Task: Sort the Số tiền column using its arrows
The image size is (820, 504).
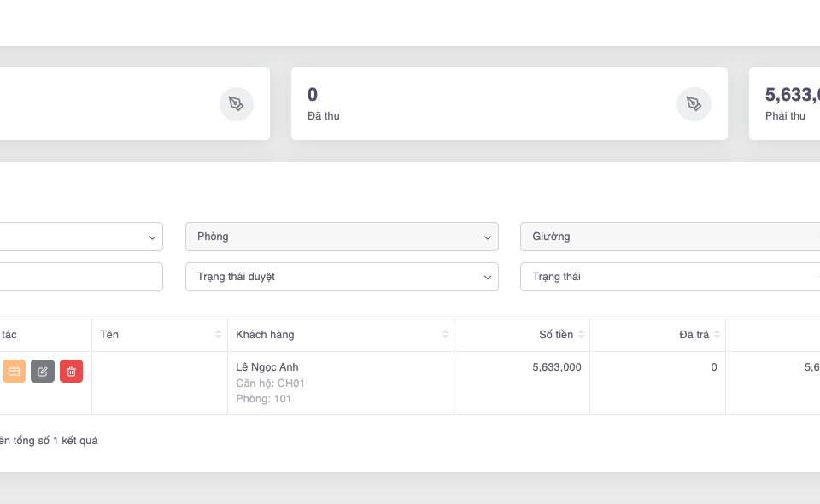Action: coord(581,335)
